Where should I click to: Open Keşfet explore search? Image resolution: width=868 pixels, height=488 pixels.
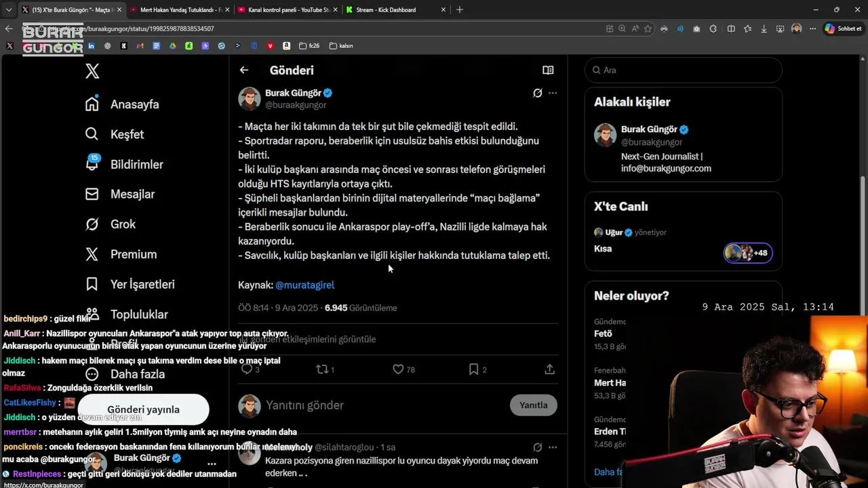pyautogui.click(x=115, y=134)
